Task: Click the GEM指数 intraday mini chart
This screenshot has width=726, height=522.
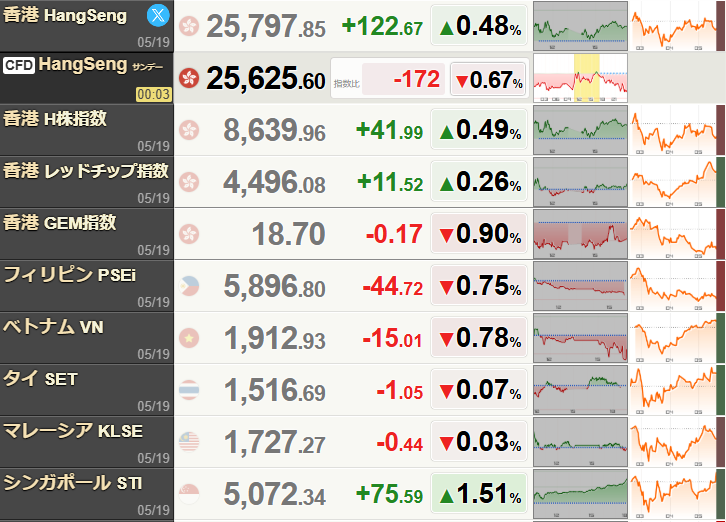Action: pyautogui.click(x=580, y=234)
